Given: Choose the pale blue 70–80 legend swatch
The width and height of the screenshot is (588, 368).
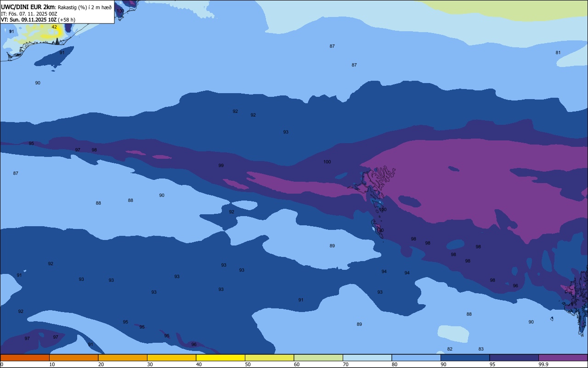Looking at the screenshot, I should 367,357.
